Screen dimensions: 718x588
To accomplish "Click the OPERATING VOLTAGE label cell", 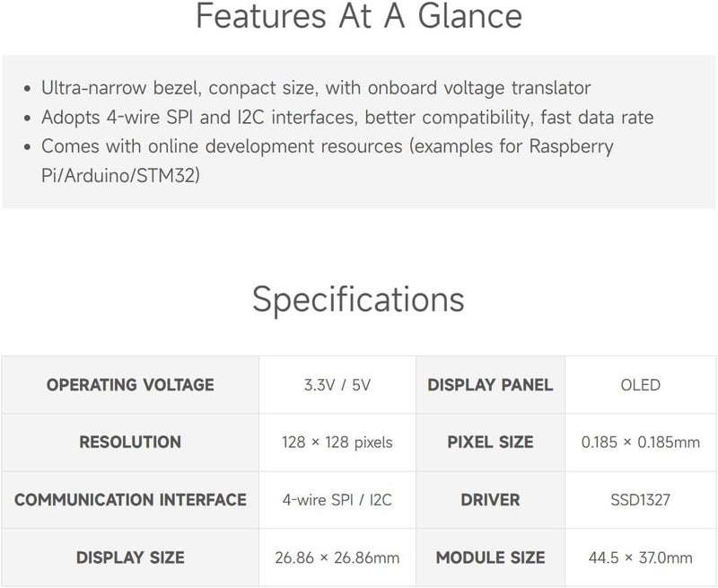I will click(x=130, y=385).
